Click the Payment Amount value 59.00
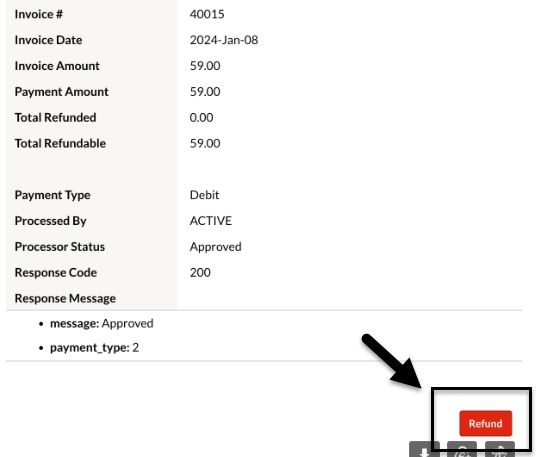The width and height of the screenshot is (549, 457). pos(205,92)
